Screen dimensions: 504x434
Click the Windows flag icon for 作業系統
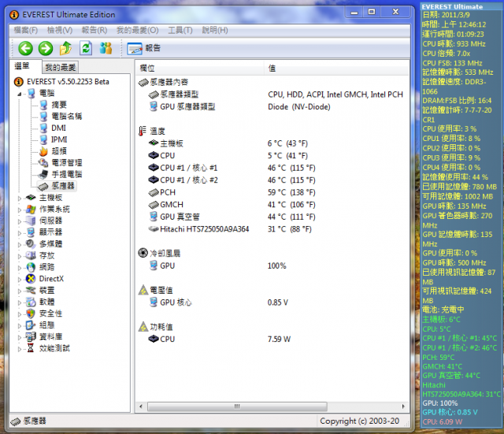[31, 210]
